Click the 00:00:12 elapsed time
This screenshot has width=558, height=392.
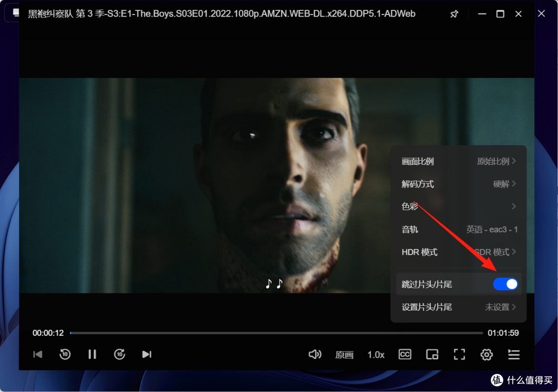[x=48, y=333]
